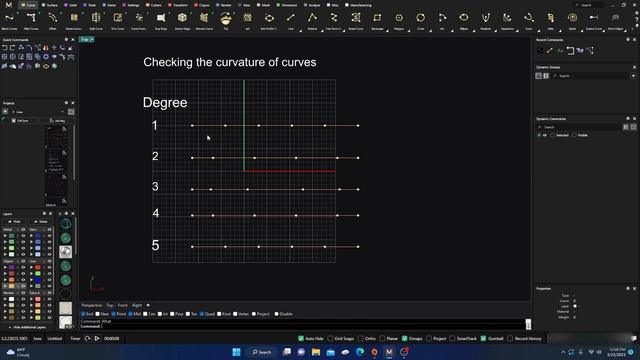
Task: Expand the Extend Curve flyout arrow
Action: pyautogui.click(x=604, y=30)
